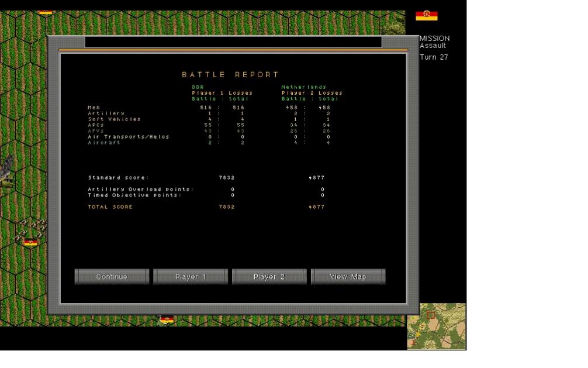Image resolution: width=588 pixels, height=368 pixels.
Task: Click the flag marker under the dialog's bottom edge
Action: [167, 319]
